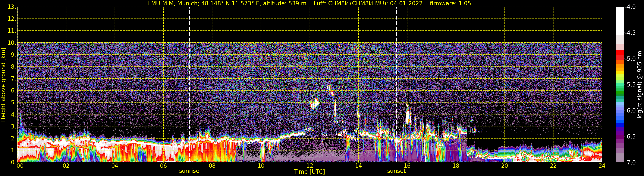Click time axis tick label '24'
This screenshot has width=644, height=176.
click(x=602, y=166)
